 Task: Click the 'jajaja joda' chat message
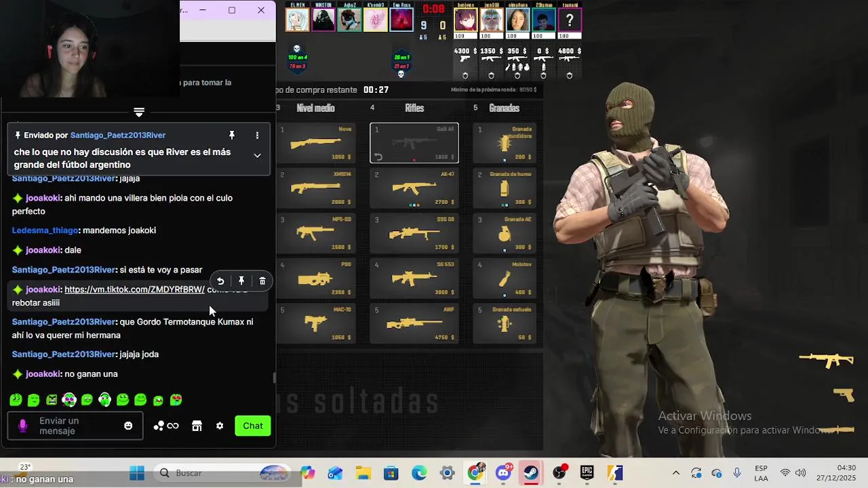[139, 354]
